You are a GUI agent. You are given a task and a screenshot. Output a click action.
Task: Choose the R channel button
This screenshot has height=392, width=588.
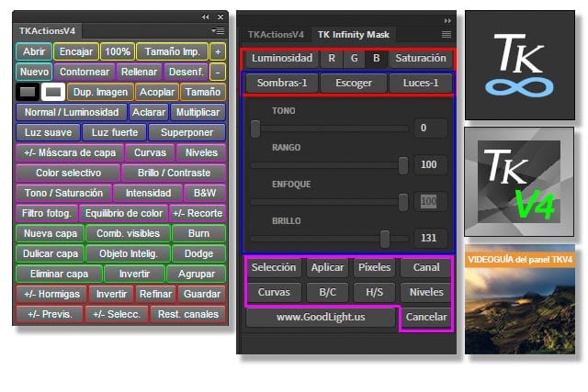[332, 58]
